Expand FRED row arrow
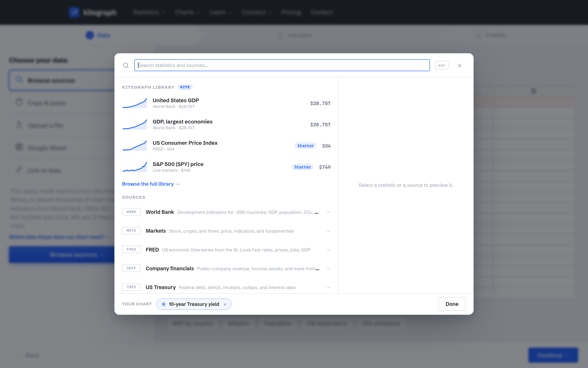The height and width of the screenshot is (368, 588). (x=328, y=250)
